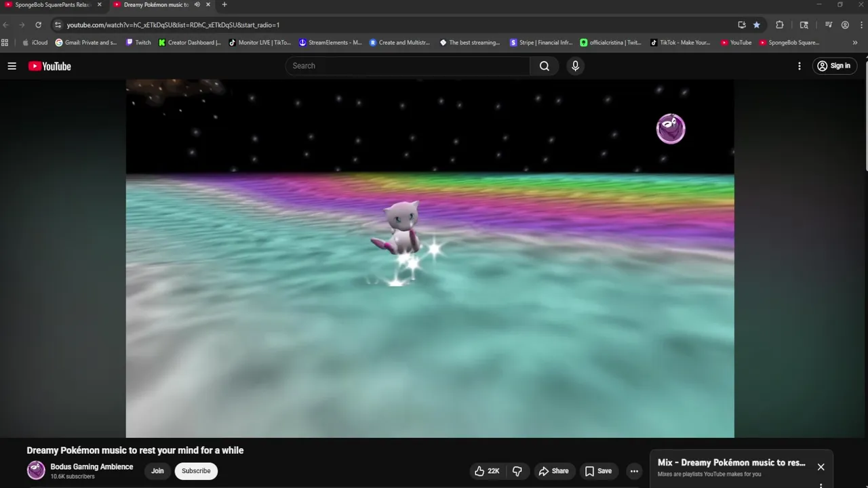Open the browser extensions puzzle icon
Screen dimensions: 868x488
pyautogui.click(x=780, y=25)
